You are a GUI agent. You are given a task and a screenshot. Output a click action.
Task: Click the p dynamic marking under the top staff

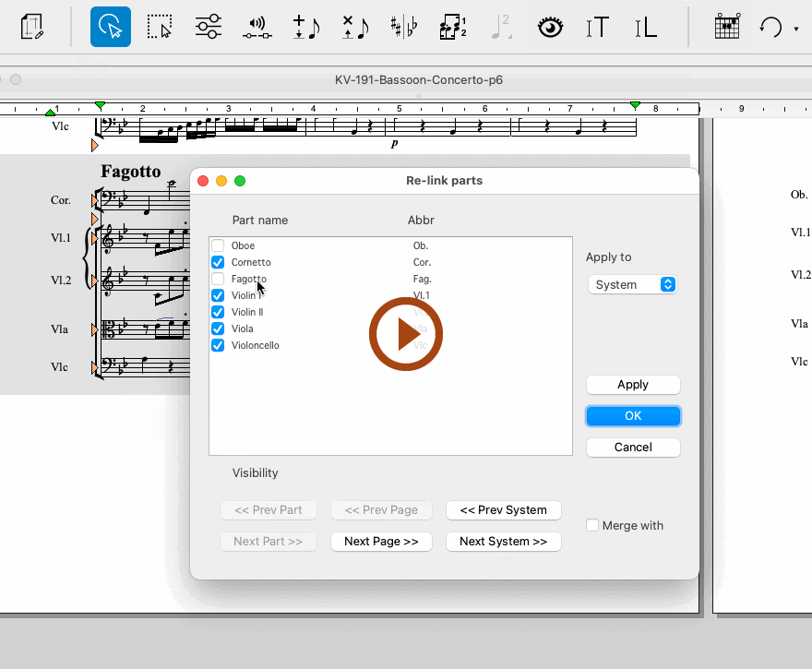(x=395, y=143)
